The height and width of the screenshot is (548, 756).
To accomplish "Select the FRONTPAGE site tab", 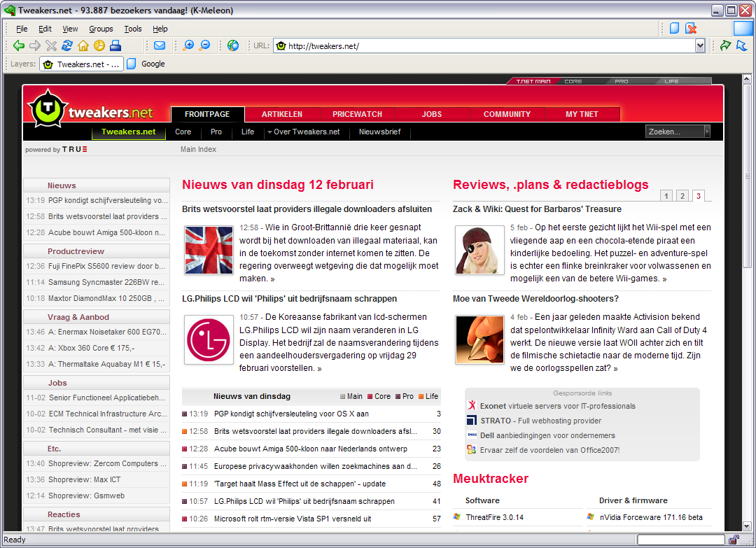I will [x=207, y=114].
